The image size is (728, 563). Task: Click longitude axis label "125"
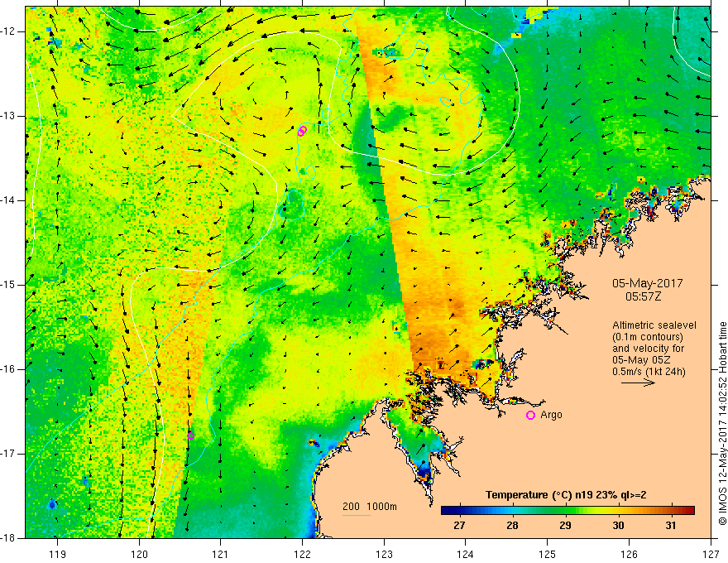[x=548, y=554]
